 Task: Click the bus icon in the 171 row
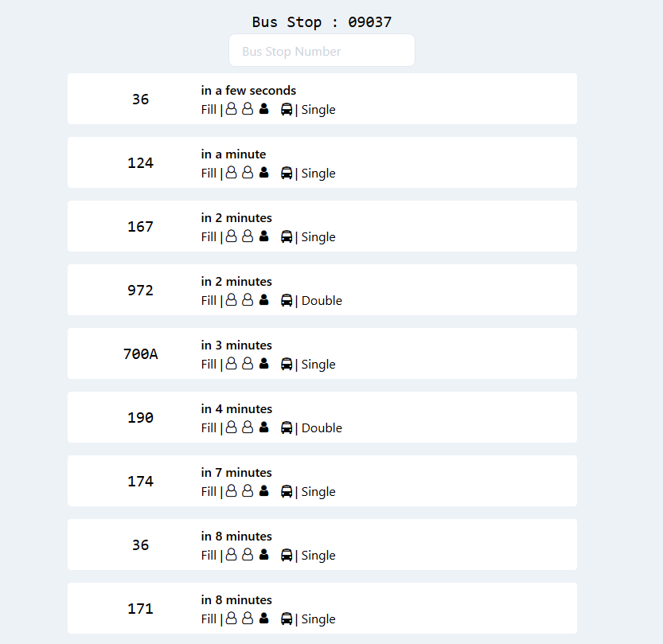[x=287, y=619]
